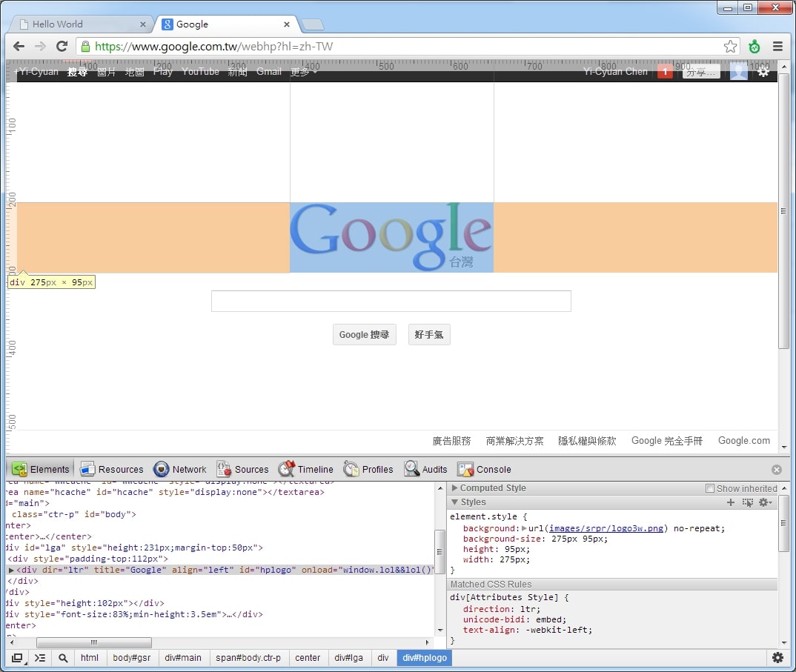Click the 分享 share box
Screen dimensions: 796x672
click(x=701, y=72)
